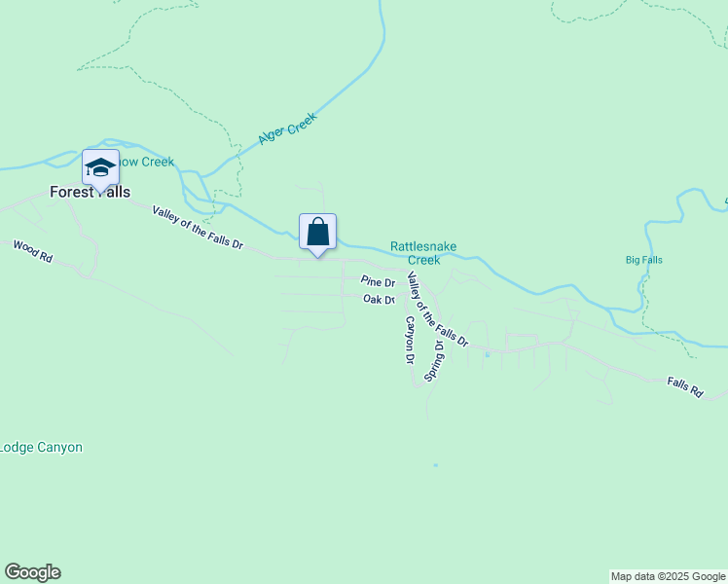Viewport: 728px width, 584px height.
Task: Click the Wood Rd street label
Action: point(33,251)
